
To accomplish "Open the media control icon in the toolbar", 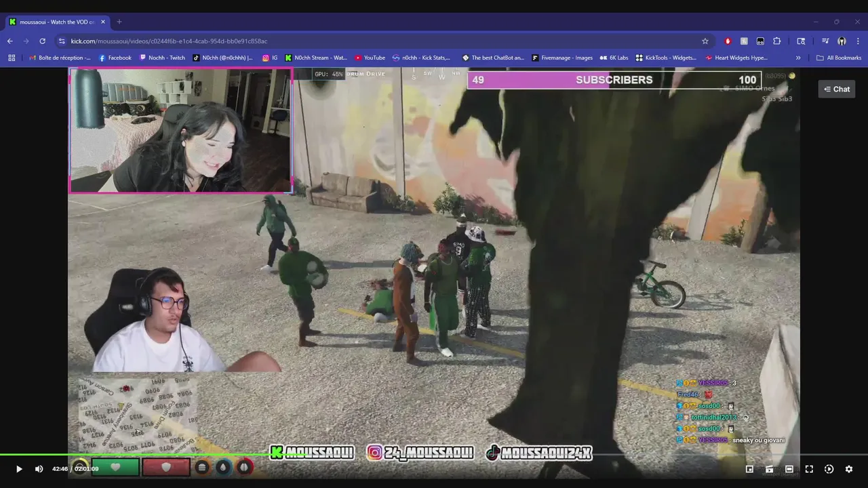I will coord(825,41).
